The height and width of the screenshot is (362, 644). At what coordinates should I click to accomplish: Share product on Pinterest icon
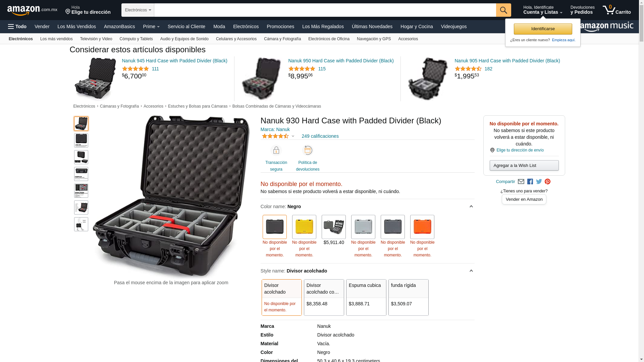click(x=548, y=182)
